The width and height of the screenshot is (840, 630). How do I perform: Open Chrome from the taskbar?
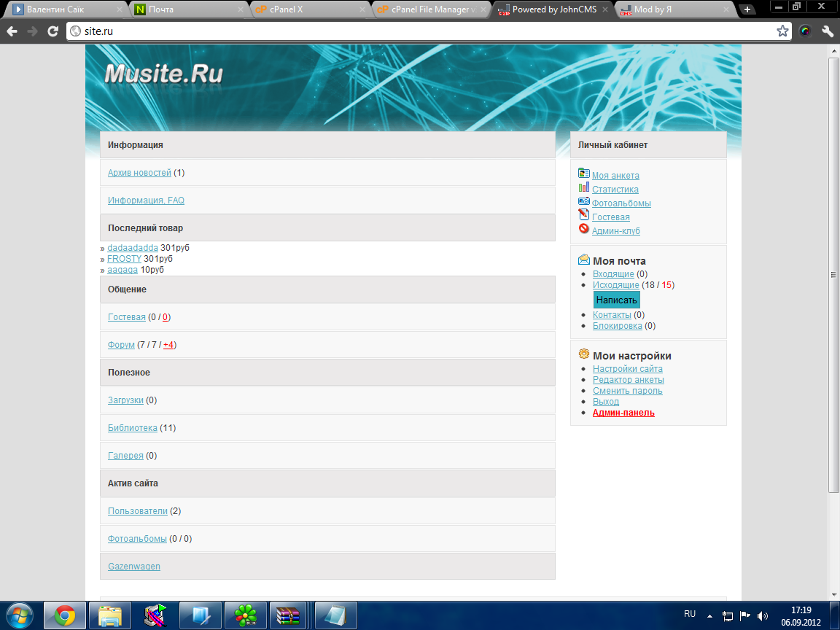64,616
